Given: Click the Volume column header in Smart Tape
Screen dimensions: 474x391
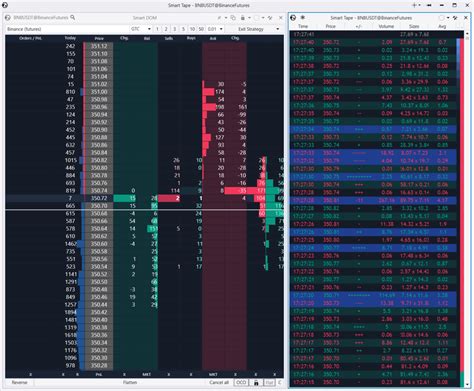Looking at the screenshot, I should pyautogui.click(x=386, y=26).
